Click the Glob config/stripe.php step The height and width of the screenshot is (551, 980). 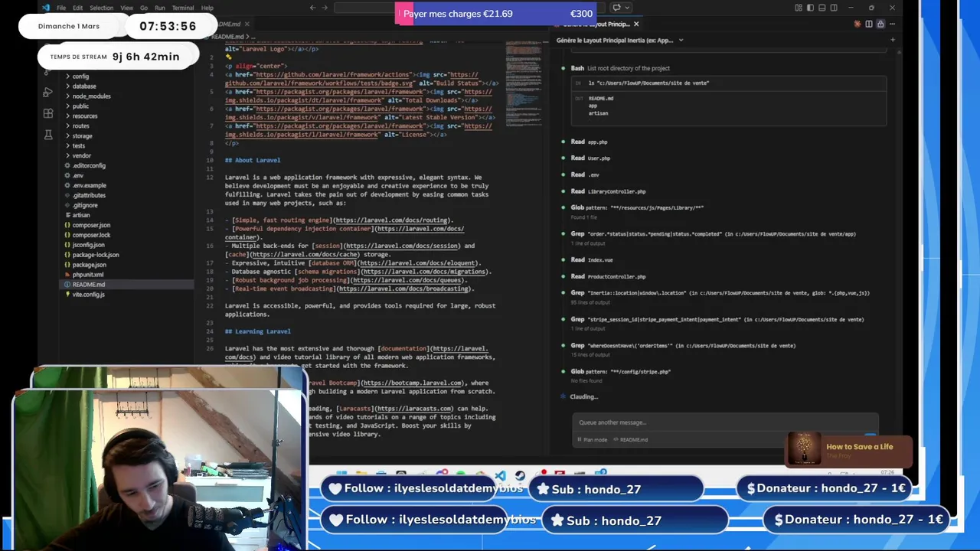click(620, 372)
